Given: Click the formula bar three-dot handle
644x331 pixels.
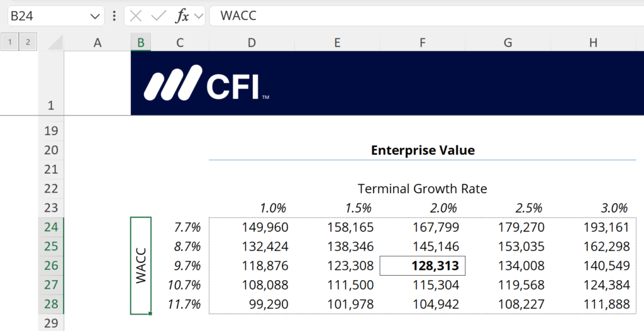Looking at the screenshot, I should (114, 16).
